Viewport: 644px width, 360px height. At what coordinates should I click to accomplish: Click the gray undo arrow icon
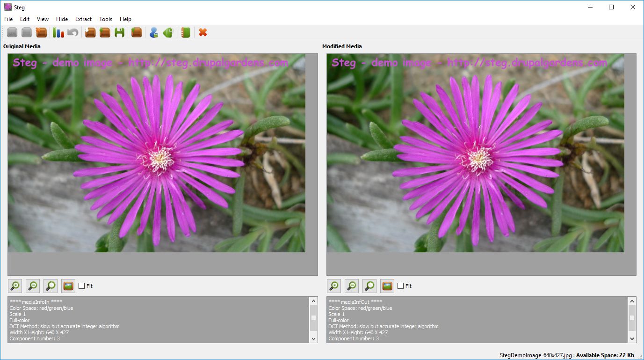click(72, 32)
